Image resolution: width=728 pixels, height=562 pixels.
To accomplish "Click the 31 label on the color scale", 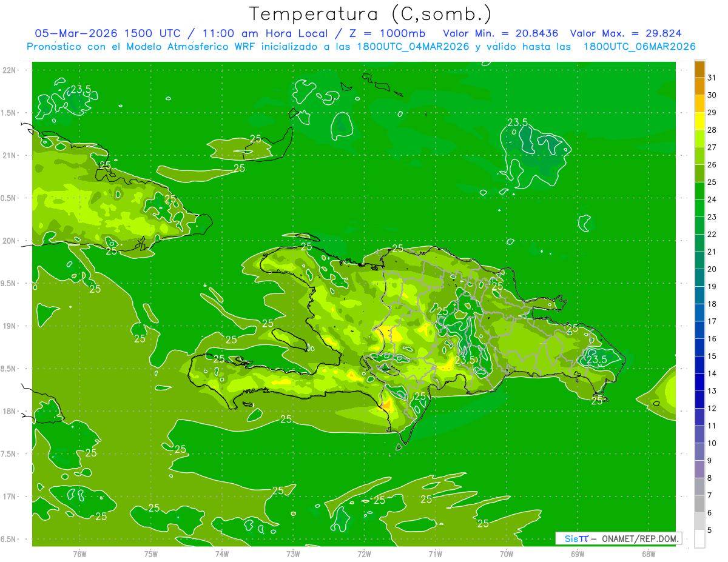I will pyautogui.click(x=712, y=78).
